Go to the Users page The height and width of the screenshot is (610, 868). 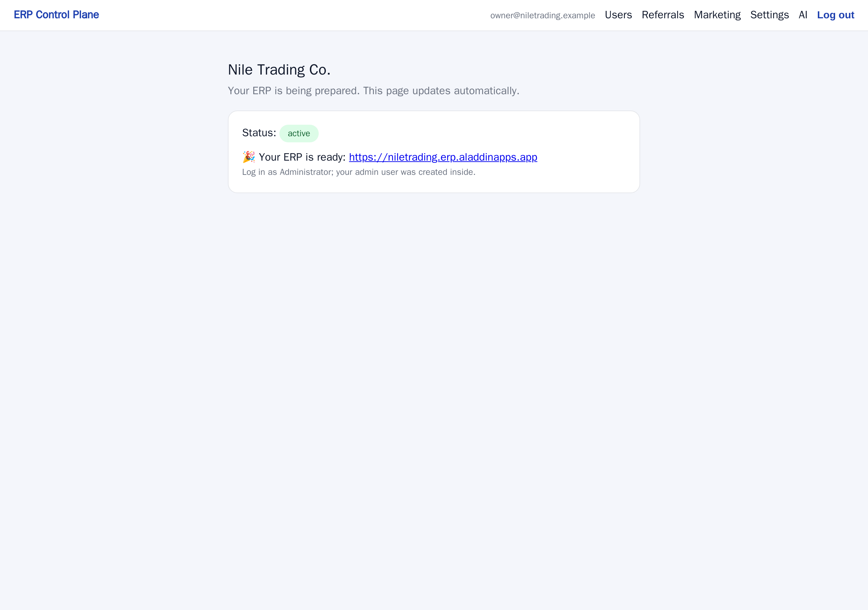click(x=618, y=15)
